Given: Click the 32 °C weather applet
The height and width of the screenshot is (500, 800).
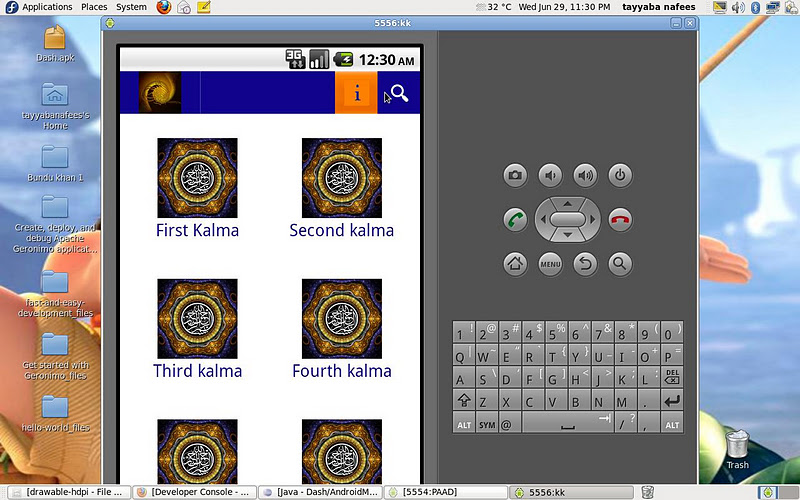Looking at the screenshot, I should [493, 7].
